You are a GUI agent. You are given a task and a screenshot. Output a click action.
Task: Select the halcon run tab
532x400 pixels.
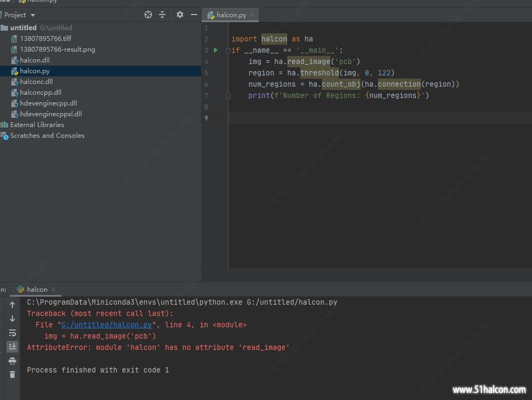pos(37,290)
